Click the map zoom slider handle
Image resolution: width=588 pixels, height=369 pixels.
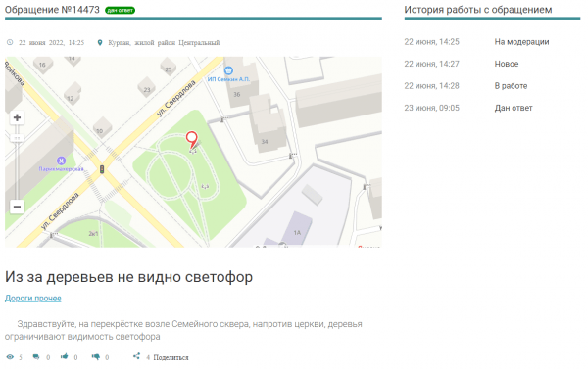pos(17,138)
